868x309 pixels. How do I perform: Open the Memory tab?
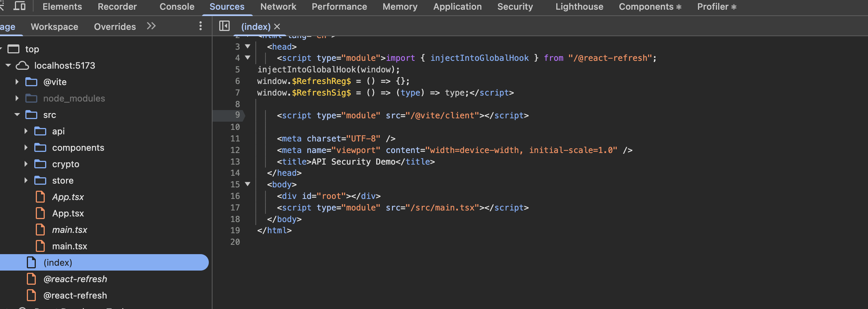400,7
